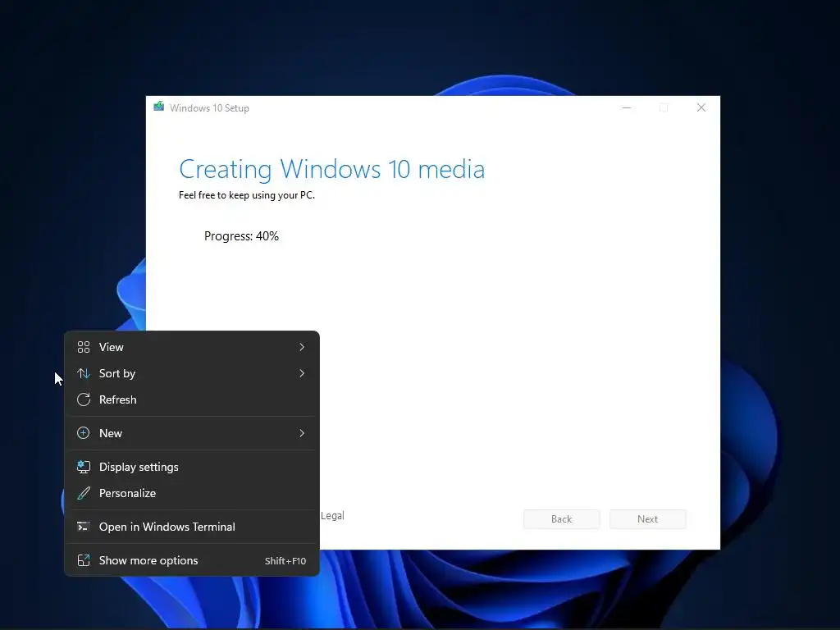Choose Sort by in the context menu
Viewport: 840px width, 630px height.
click(x=192, y=373)
